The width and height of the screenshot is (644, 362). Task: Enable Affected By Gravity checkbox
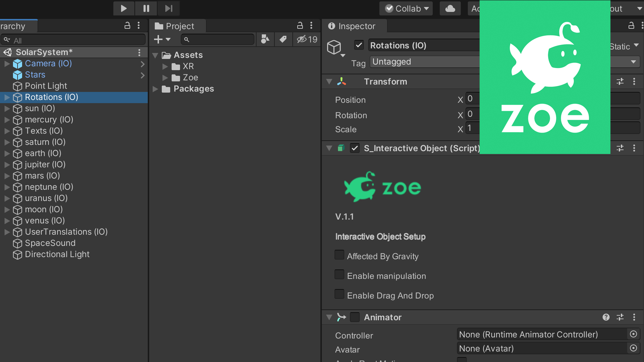tap(339, 255)
